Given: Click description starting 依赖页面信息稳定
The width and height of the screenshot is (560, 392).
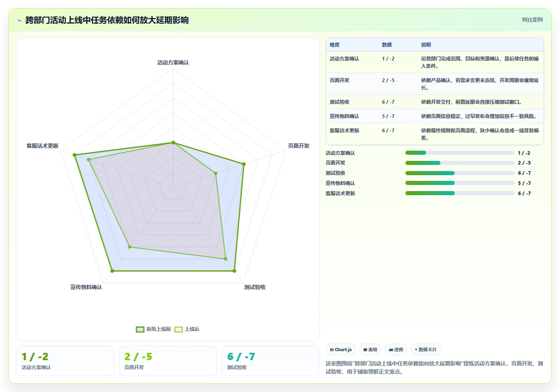Looking at the screenshot, I should coord(479,116).
